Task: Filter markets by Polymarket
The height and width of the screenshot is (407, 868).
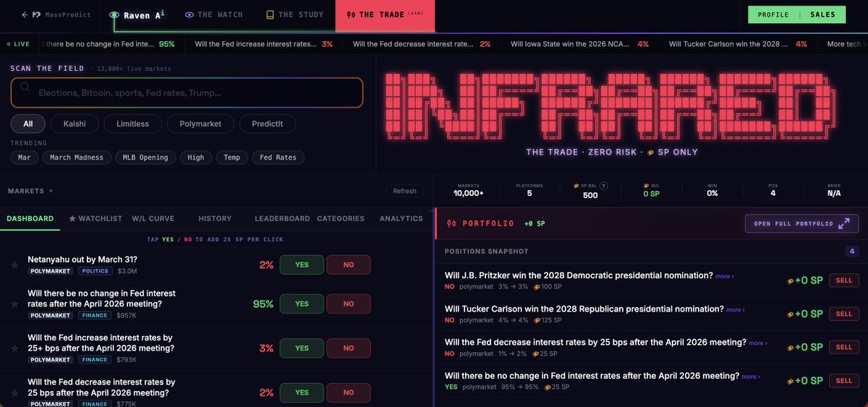Action: [200, 124]
